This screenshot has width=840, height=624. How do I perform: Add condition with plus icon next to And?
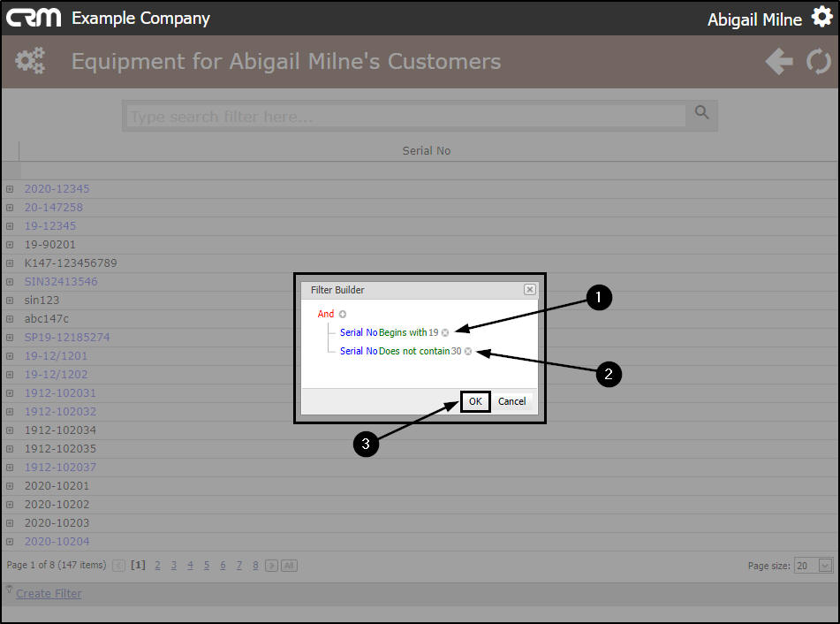tap(343, 314)
